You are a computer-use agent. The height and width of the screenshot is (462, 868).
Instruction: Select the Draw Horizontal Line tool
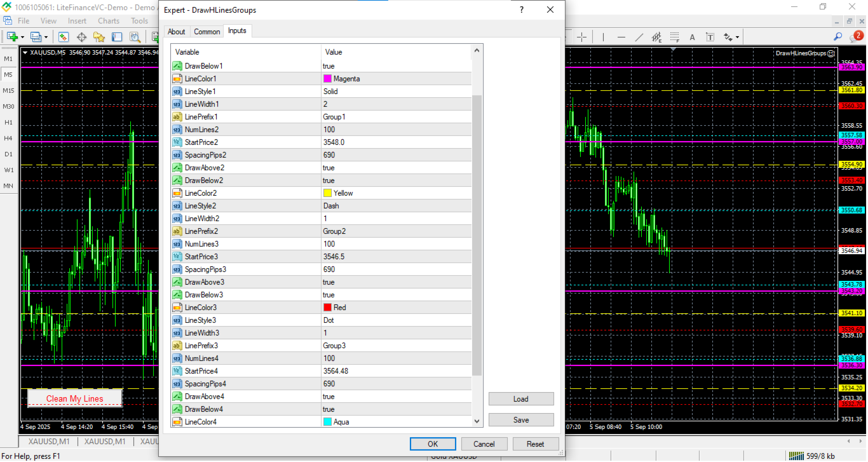pos(621,37)
